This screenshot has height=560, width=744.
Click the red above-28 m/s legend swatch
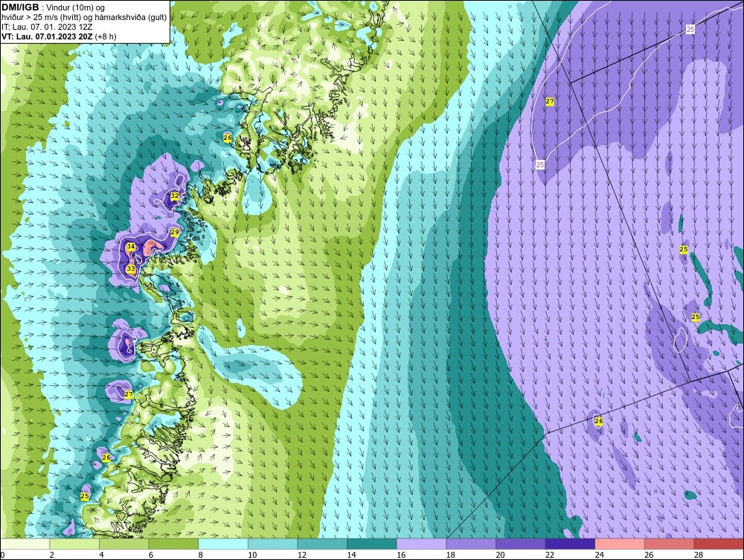click(719, 544)
